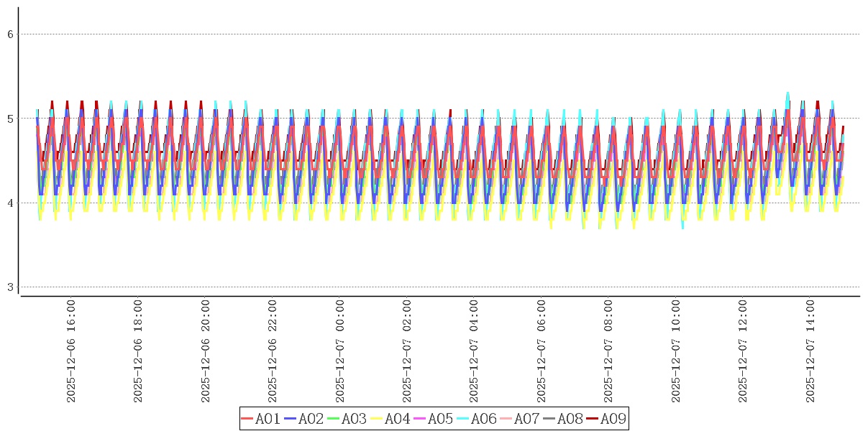Hide series A05 from the legend

pyautogui.click(x=440, y=419)
